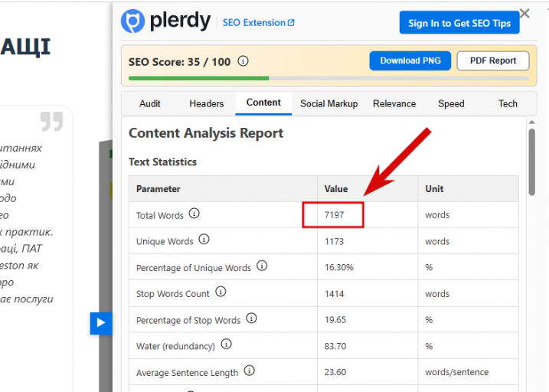Select the Social Markup tab
The height and width of the screenshot is (392, 549).
(328, 103)
